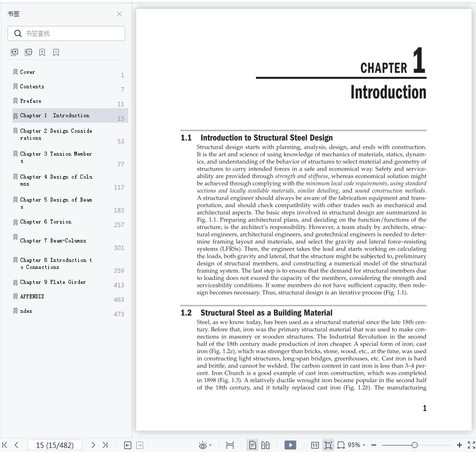Expand all bookmarks icon
The height and width of the screenshot is (452, 476).
14,52
